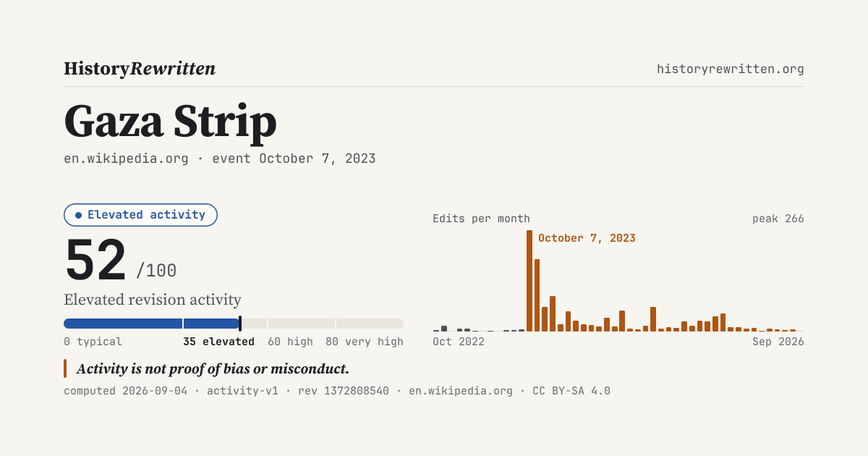Click the tallest peak bar in chart
This screenshot has width=868, height=456.
coord(529,281)
